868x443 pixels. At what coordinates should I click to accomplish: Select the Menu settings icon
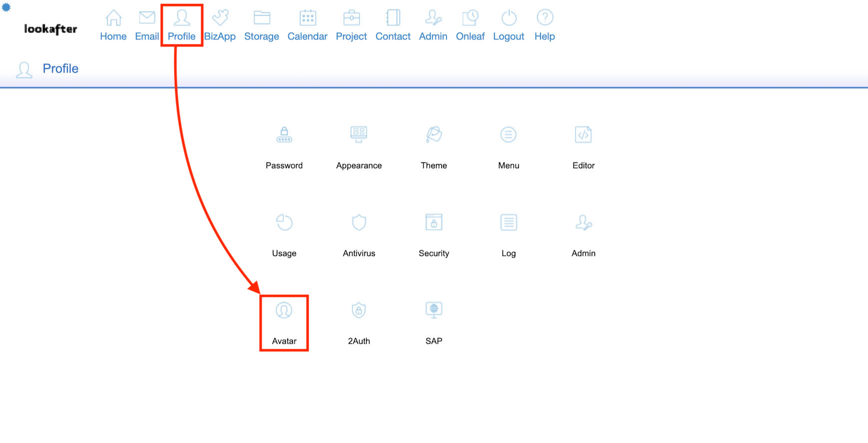tap(508, 135)
